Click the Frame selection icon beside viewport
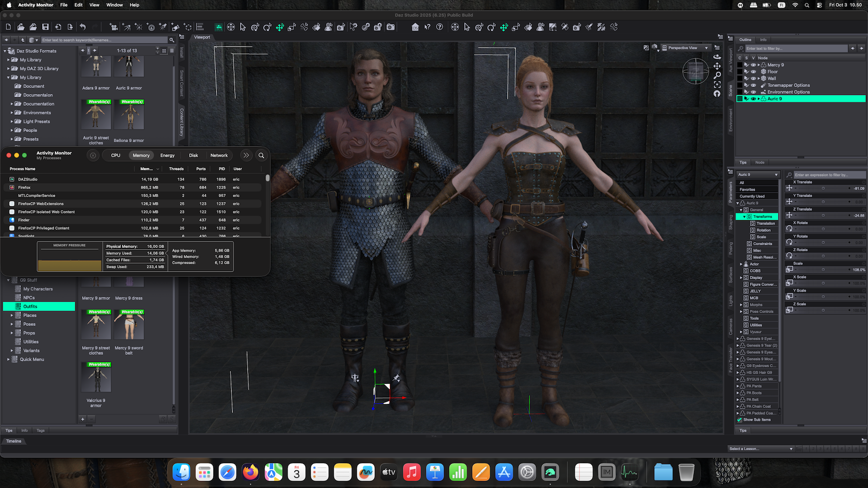The image size is (868, 488). [717, 84]
